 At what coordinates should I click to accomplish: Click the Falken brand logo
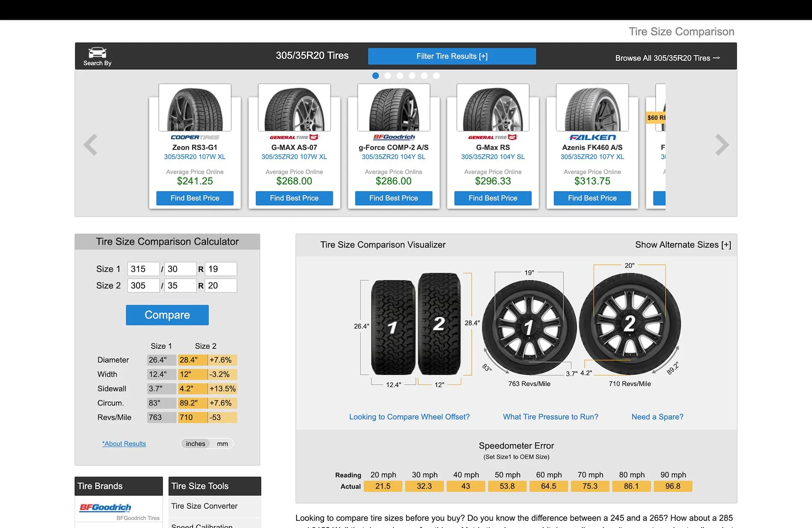[592, 137]
